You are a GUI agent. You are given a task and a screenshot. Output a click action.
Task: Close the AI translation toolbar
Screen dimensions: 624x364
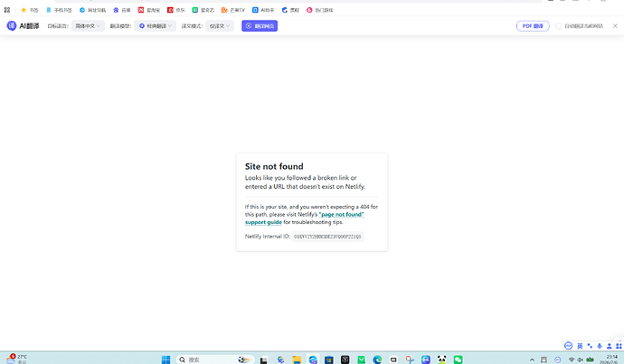pos(615,26)
